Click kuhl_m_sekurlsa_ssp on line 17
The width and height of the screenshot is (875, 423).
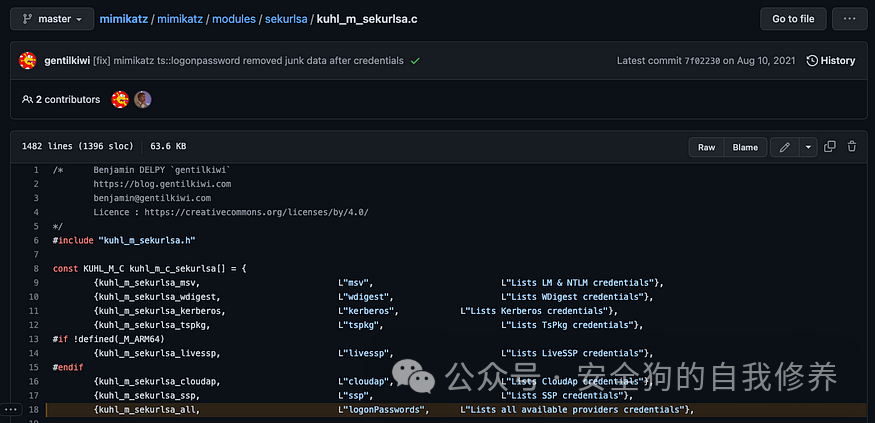[147, 395]
